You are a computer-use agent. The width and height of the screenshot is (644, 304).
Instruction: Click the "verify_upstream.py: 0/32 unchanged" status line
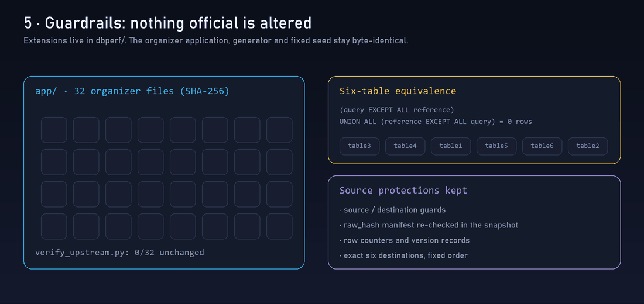coord(119,253)
